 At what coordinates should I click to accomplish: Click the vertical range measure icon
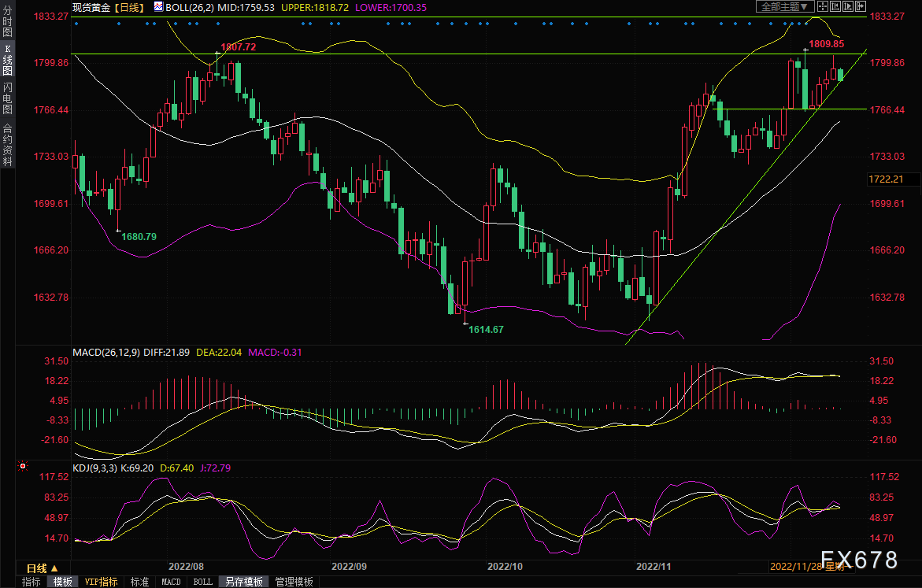835,7
